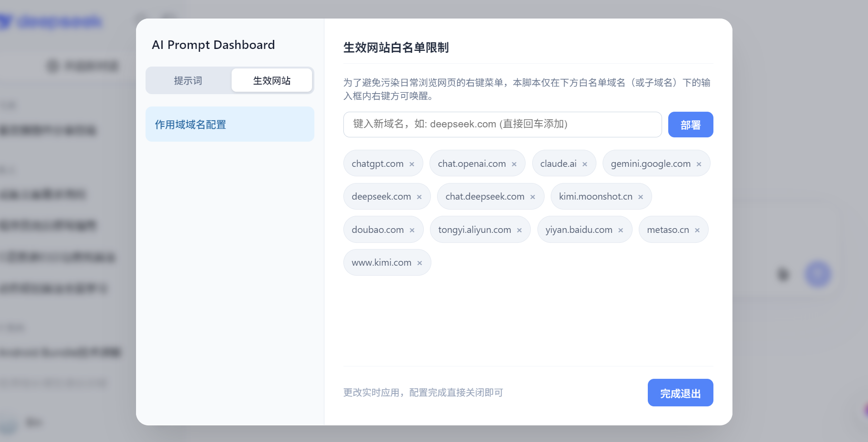Image resolution: width=868 pixels, height=442 pixels.
Task: Click the kimi.moonshot.cn domain text
Action: click(596, 196)
